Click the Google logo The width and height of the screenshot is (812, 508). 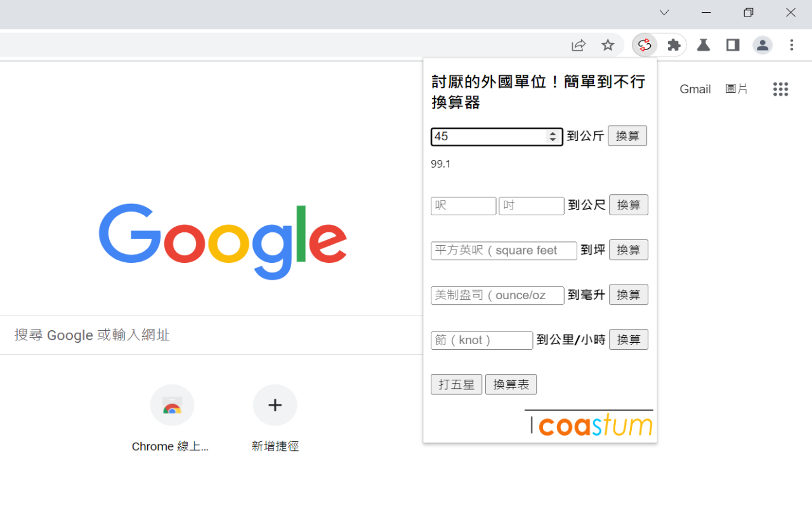tap(223, 241)
